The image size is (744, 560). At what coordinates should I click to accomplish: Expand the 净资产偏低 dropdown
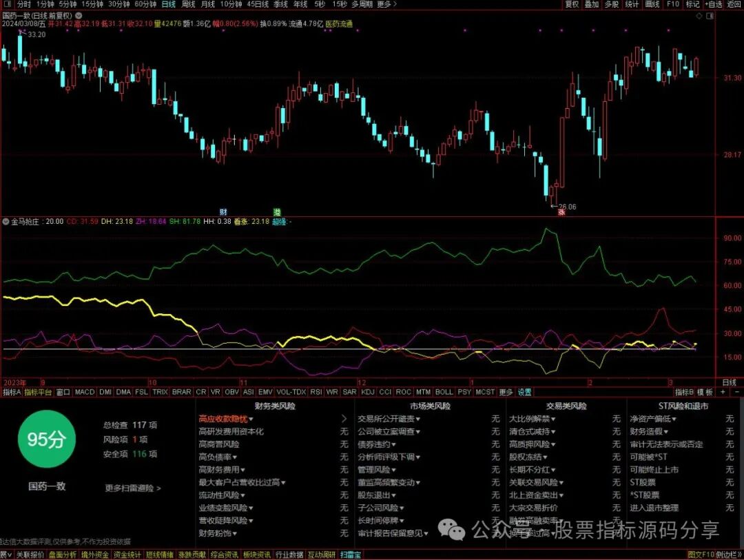pos(674,419)
